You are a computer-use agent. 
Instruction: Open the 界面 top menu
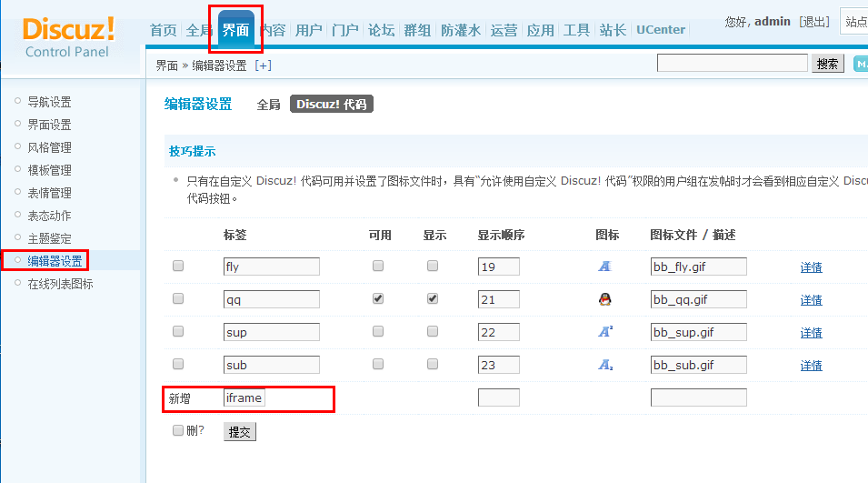click(235, 30)
